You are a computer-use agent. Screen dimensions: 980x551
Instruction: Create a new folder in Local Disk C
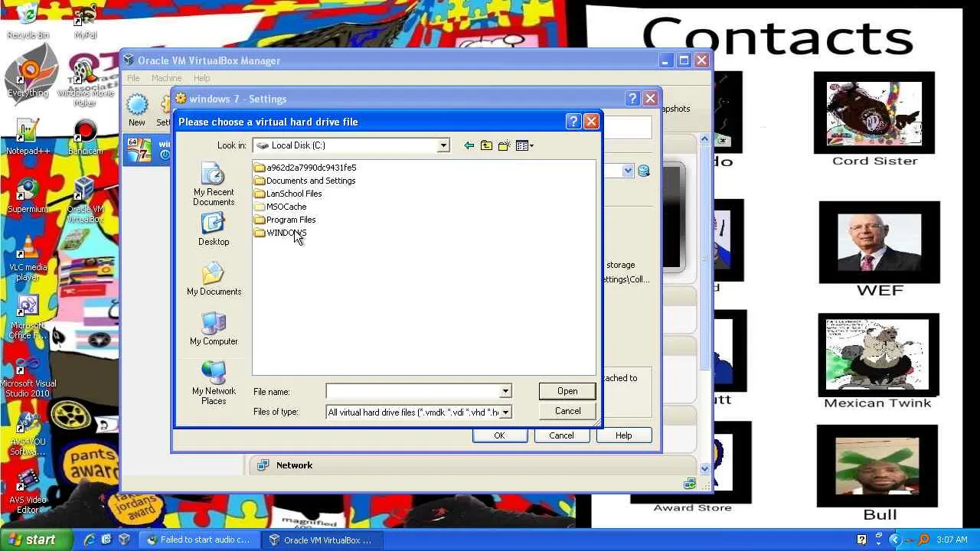coord(504,145)
